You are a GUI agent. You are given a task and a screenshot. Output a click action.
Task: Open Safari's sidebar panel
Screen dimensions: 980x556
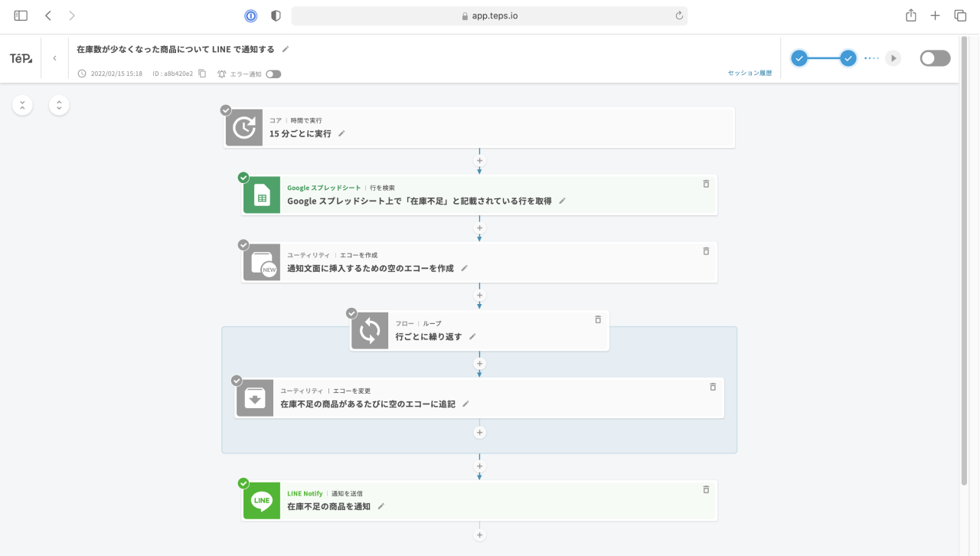[x=21, y=15]
